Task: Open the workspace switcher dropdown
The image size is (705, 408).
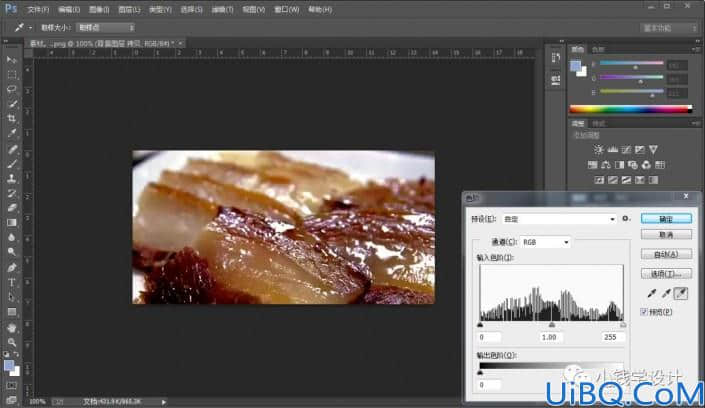Action: coord(669,28)
